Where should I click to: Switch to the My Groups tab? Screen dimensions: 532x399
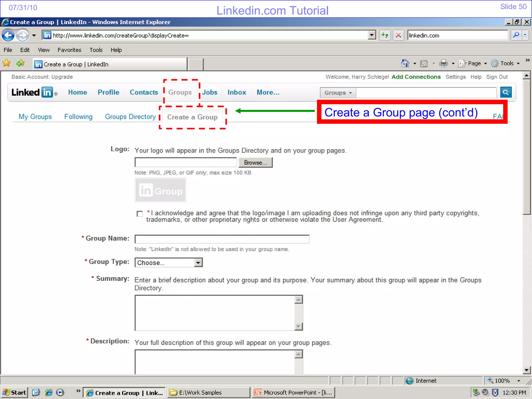[35, 117]
